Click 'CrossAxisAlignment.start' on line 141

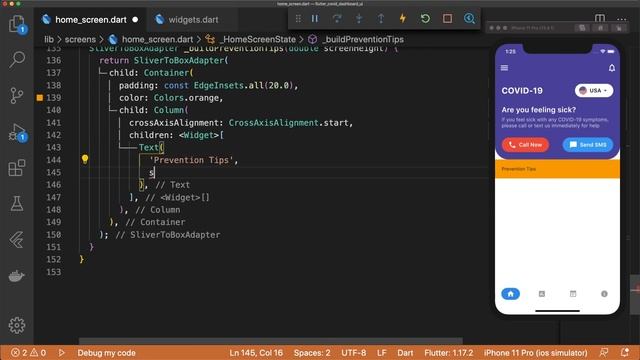pyautogui.click(x=289, y=123)
